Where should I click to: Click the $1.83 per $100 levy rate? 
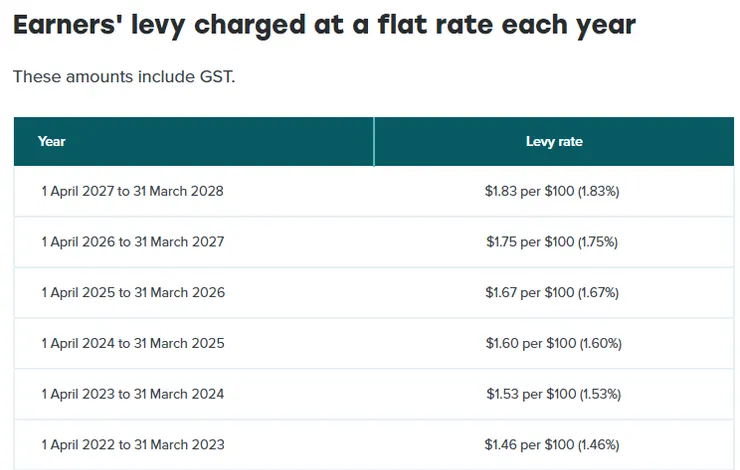tap(553, 191)
